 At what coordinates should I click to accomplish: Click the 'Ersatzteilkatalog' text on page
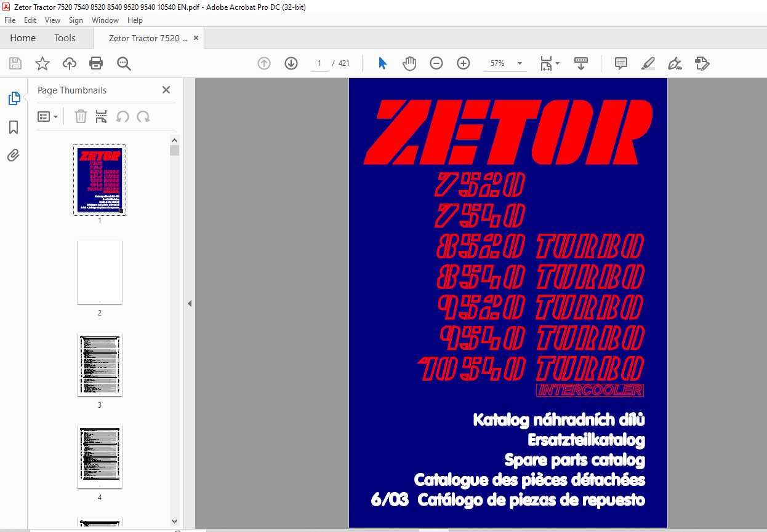586,440
